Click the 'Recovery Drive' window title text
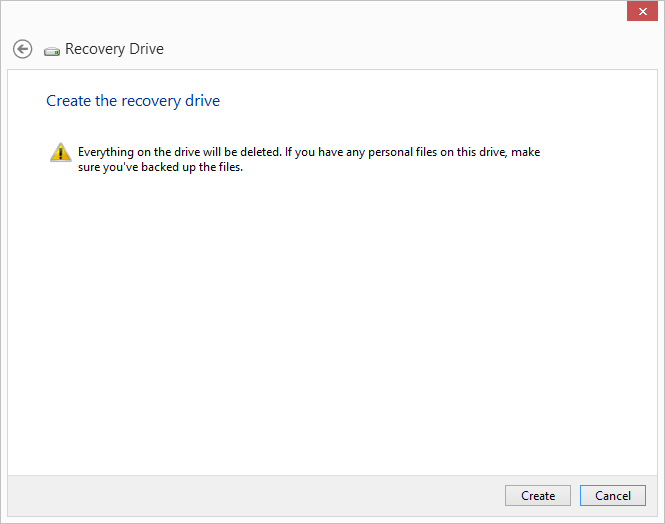 (x=114, y=49)
